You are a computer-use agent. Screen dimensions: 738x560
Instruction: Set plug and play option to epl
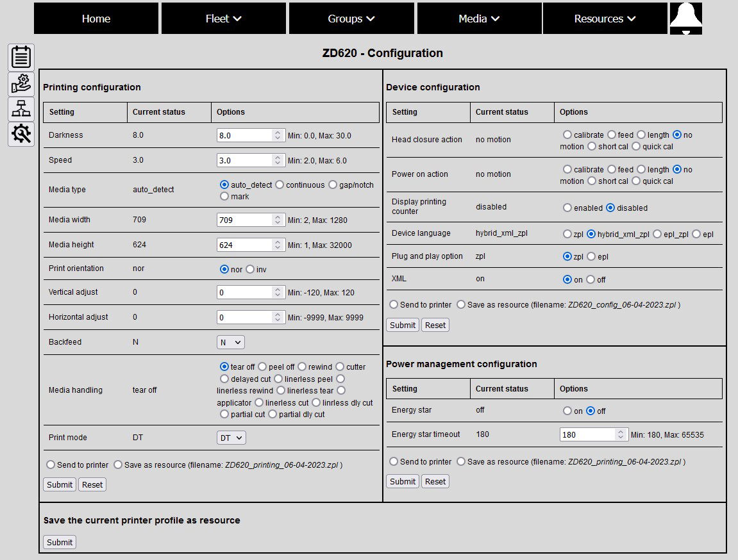tap(591, 256)
